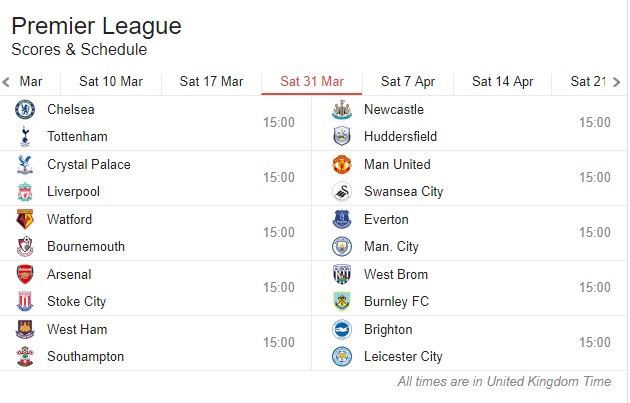This screenshot has width=630, height=403.
Task: Open the Crystal Palace team link
Action: [89, 165]
